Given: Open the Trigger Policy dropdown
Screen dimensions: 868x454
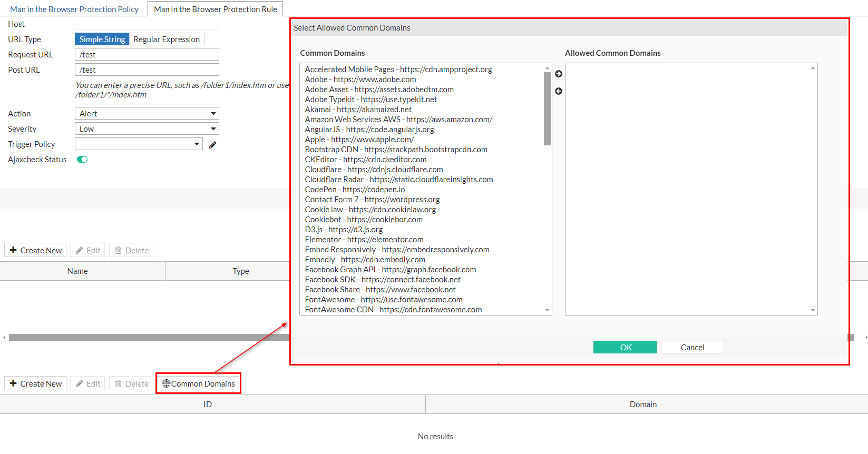Looking at the screenshot, I should (x=139, y=144).
